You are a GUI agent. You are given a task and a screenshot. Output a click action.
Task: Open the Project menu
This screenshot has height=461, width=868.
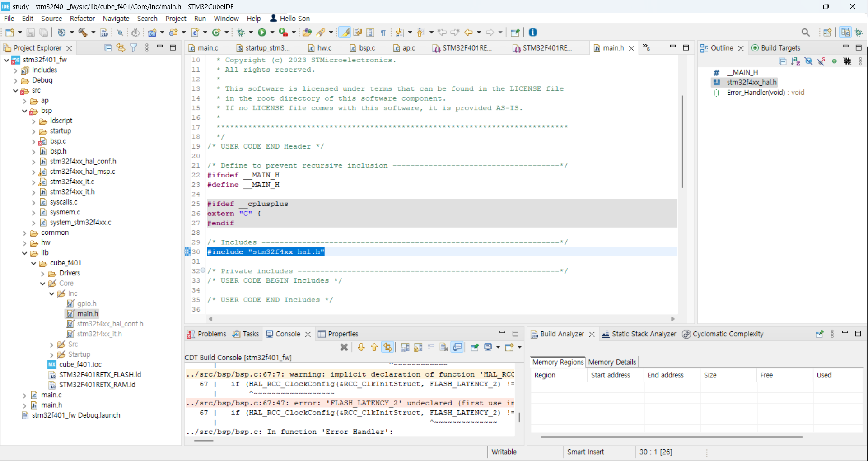point(176,19)
